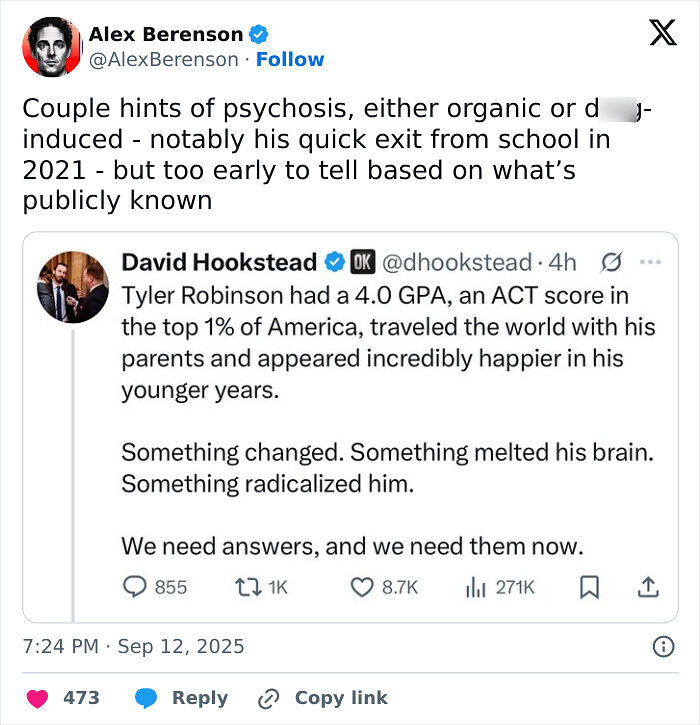Click Alex Berenson's verified badge

[x=257, y=35]
